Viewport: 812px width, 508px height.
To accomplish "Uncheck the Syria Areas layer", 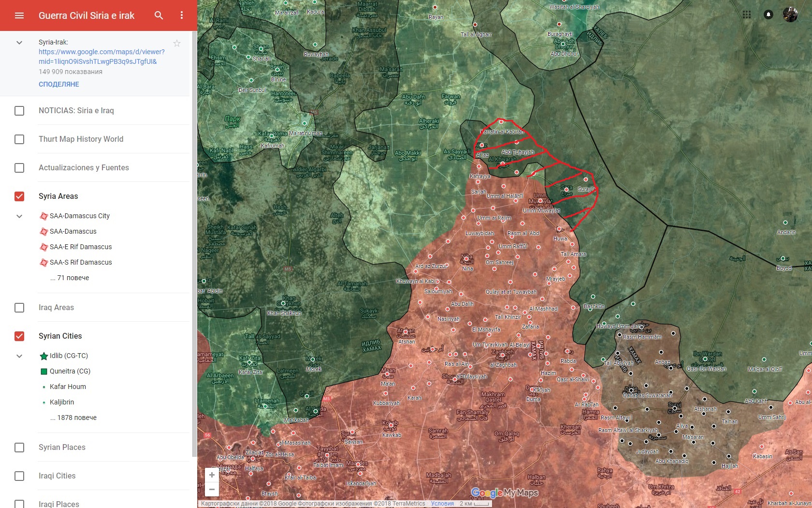I will click(x=19, y=196).
